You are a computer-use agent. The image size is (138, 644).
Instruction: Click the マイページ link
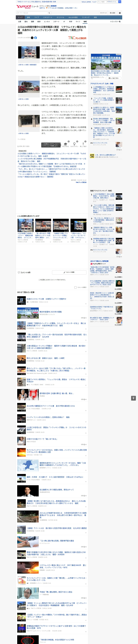[x=103, y=13]
